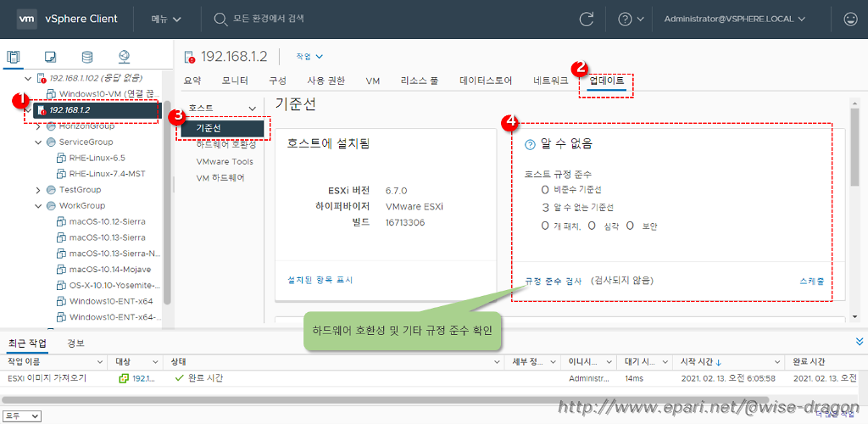Click the recent tasks horizontal scrollbar
The width and height of the screenshot is (868, 424).
[386, 399]
